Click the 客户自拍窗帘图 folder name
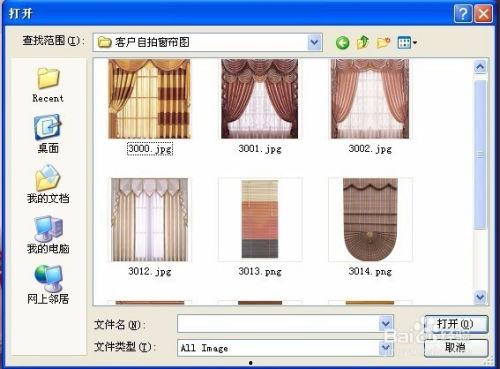The width and height of the screenshot is (500, 369). pos(152,42)
